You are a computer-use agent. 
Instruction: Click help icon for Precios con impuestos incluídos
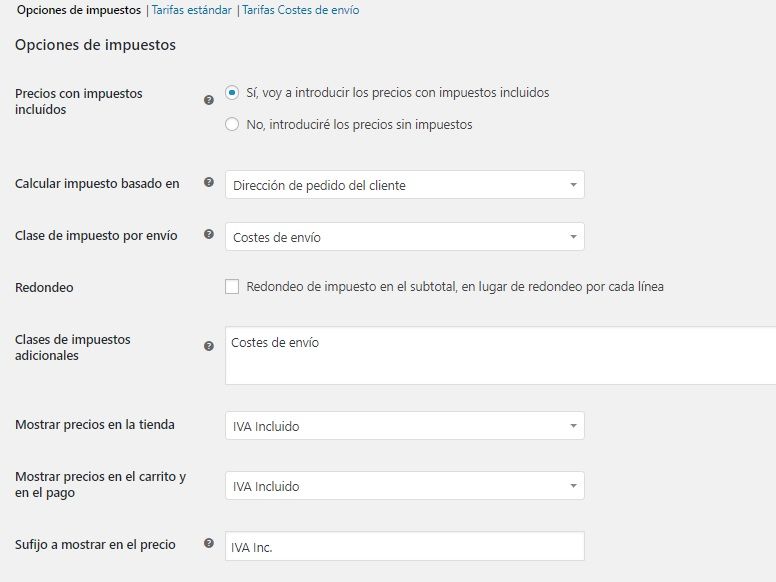pos(209,100)
